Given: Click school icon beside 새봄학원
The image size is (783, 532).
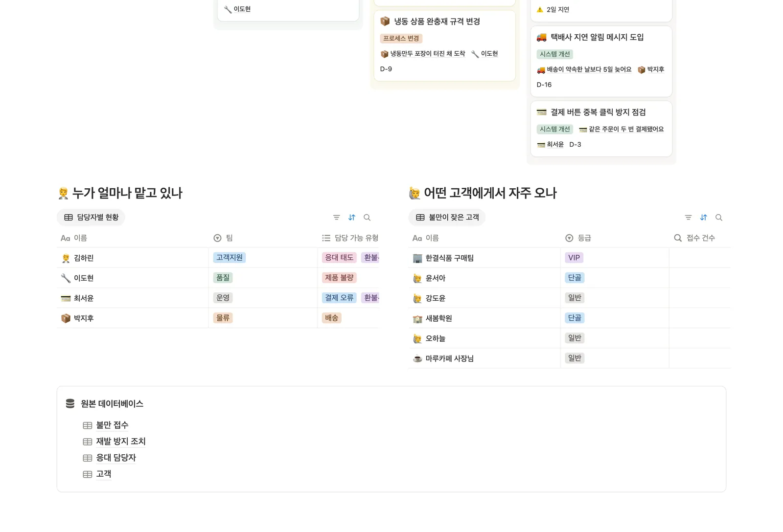Looking at the screenshot, I should (x=417, y=318).
